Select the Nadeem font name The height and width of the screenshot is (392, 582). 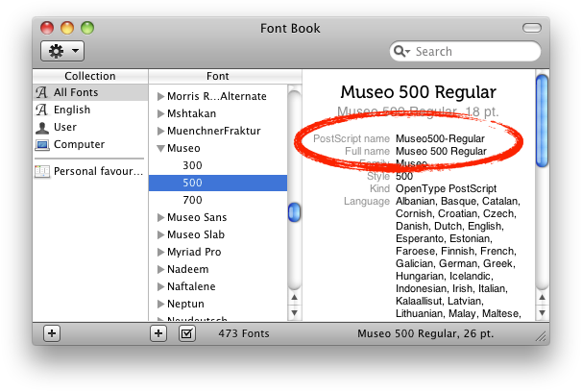click(188, 269)
